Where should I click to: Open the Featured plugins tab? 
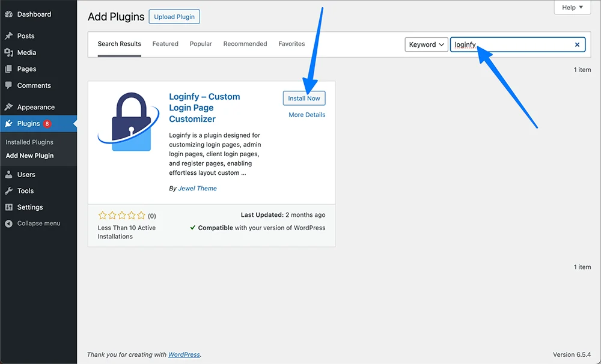[x=165, y=44]
